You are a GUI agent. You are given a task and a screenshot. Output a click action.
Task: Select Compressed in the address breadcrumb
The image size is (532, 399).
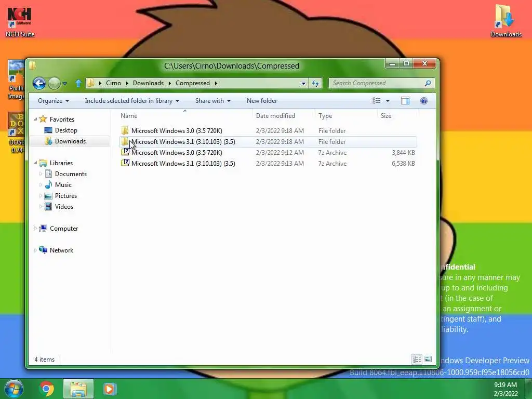(192, 83)
